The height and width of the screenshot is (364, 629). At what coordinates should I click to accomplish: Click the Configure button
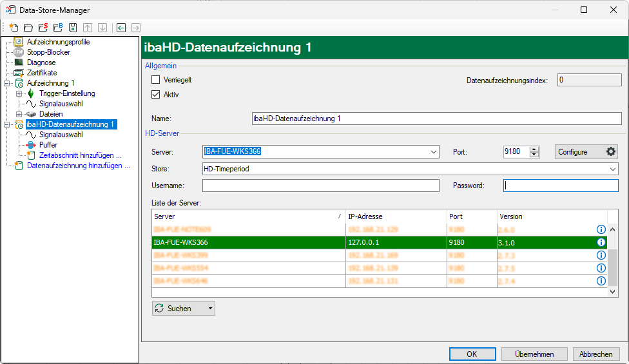[586, 152]
